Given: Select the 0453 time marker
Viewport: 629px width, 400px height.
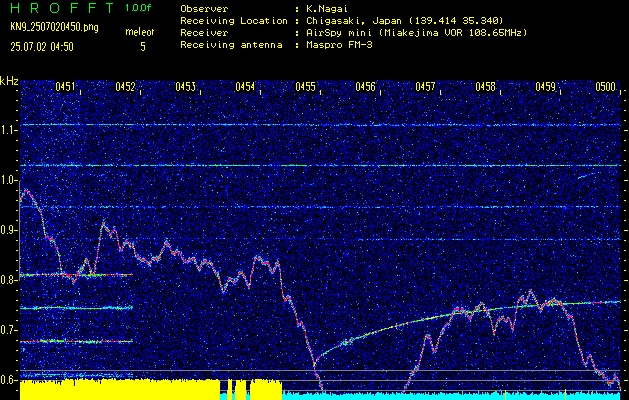Looking at the screenshot, I should [185, 87].
